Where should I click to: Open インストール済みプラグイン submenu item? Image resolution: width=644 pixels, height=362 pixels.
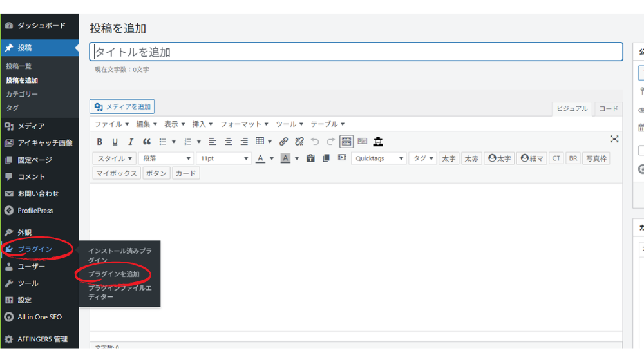(x=120, y=255)
